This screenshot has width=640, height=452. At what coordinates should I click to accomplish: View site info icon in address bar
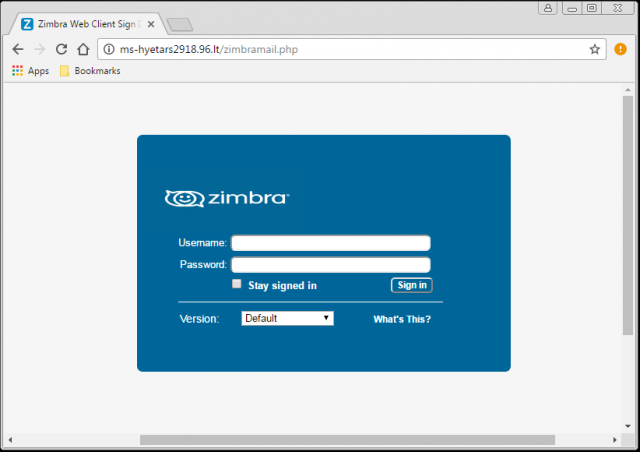pyautogui.click(x=109, y=49)
